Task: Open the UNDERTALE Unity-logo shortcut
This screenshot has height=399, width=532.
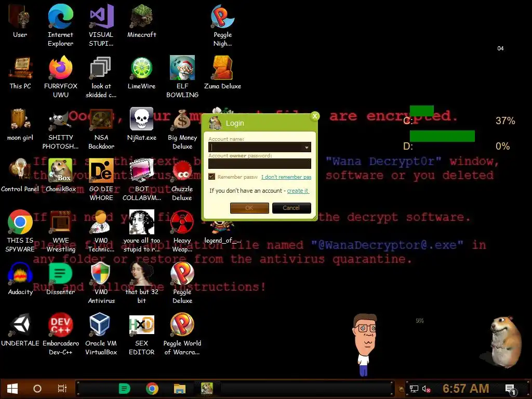Action: [x=20, y=330]
